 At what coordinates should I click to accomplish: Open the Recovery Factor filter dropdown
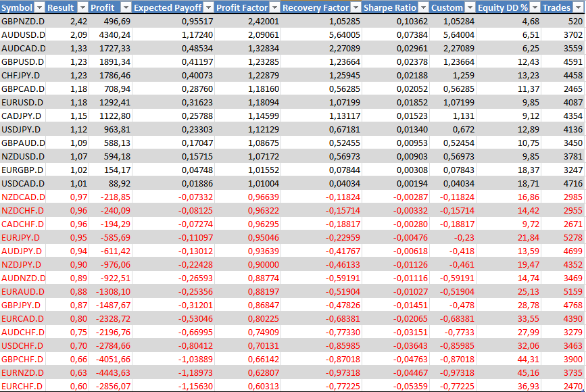[x=356, y=7]
